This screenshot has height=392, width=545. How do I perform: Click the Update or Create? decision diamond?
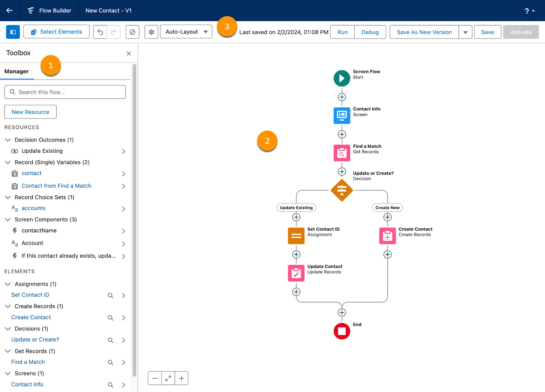pos(342,191)
